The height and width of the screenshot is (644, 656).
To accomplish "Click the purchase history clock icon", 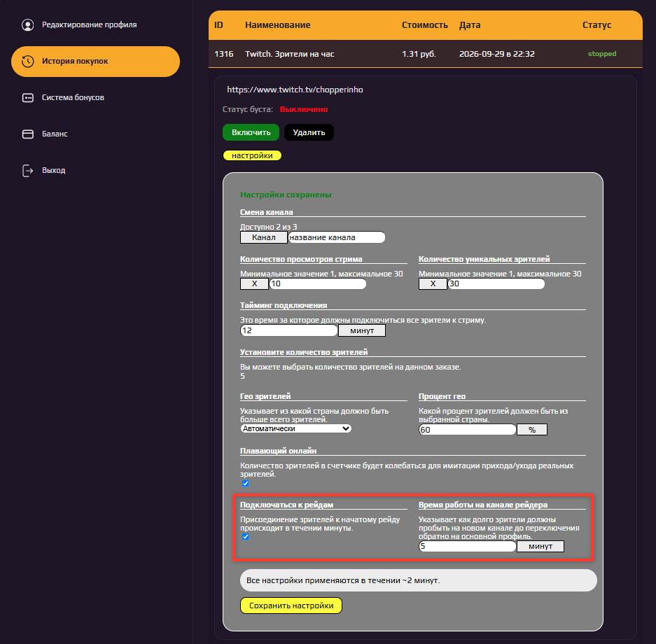I will (x=27, y=62).
